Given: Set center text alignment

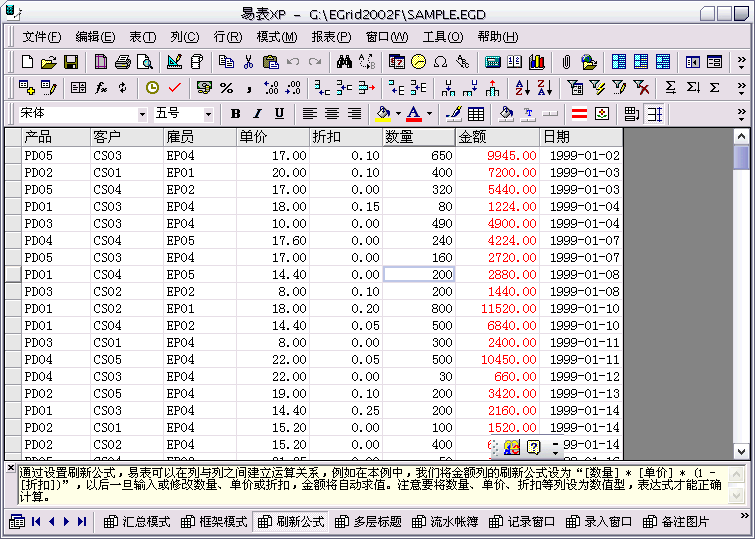Looking at the screenshot, I should 331,114.
